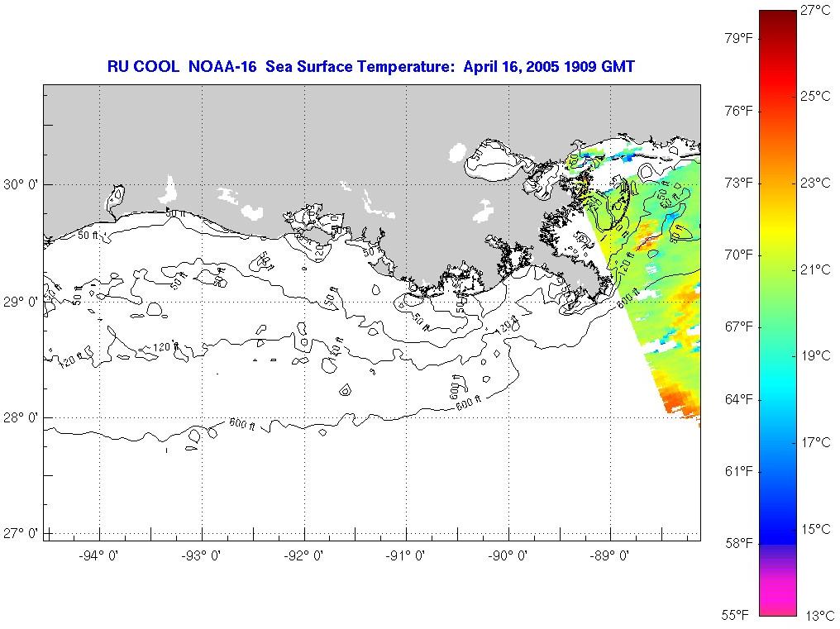Click the -94° 0' longitude label

[x=98, y=556]
